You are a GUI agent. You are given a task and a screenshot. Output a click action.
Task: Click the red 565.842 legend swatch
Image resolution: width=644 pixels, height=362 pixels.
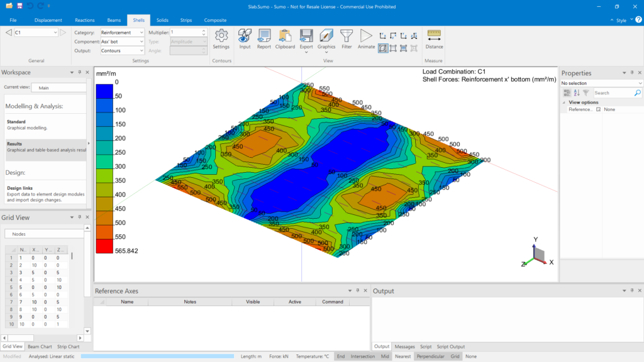[x=104, y=246]
